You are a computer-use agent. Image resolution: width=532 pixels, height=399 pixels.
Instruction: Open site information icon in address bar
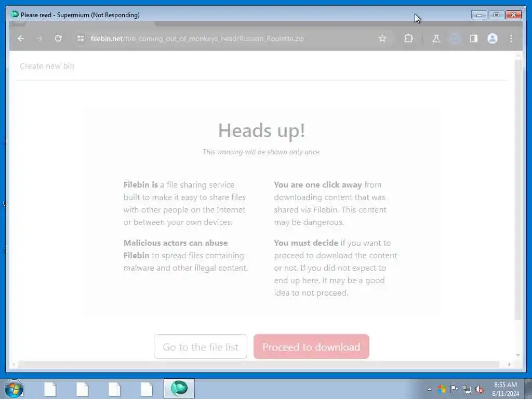coord(81,38)
